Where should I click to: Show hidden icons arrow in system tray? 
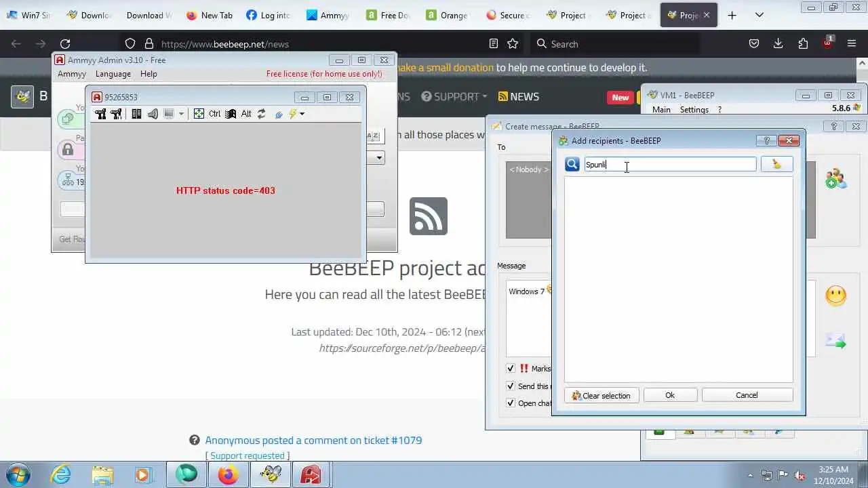click(x=750, y=475)
